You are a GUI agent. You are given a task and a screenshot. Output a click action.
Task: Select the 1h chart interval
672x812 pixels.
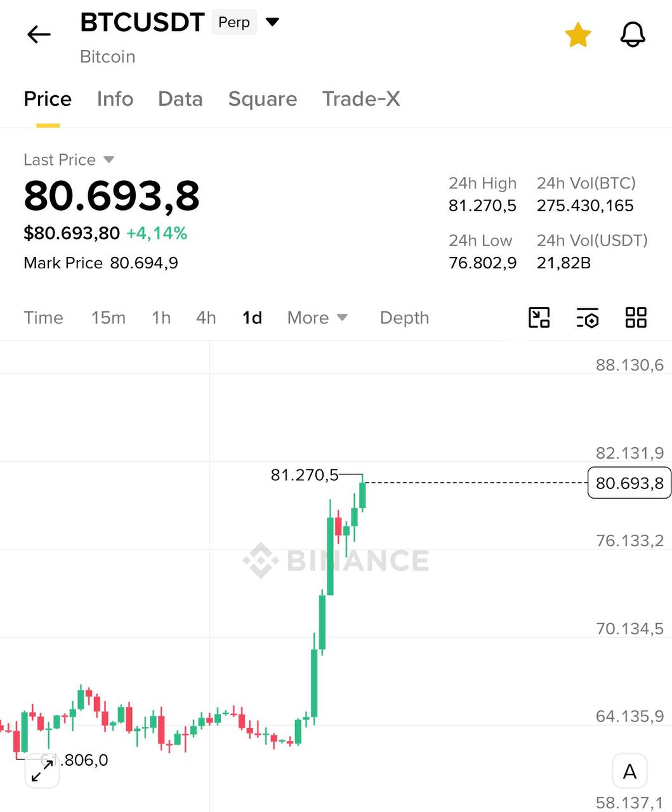[x=161, y=317]
